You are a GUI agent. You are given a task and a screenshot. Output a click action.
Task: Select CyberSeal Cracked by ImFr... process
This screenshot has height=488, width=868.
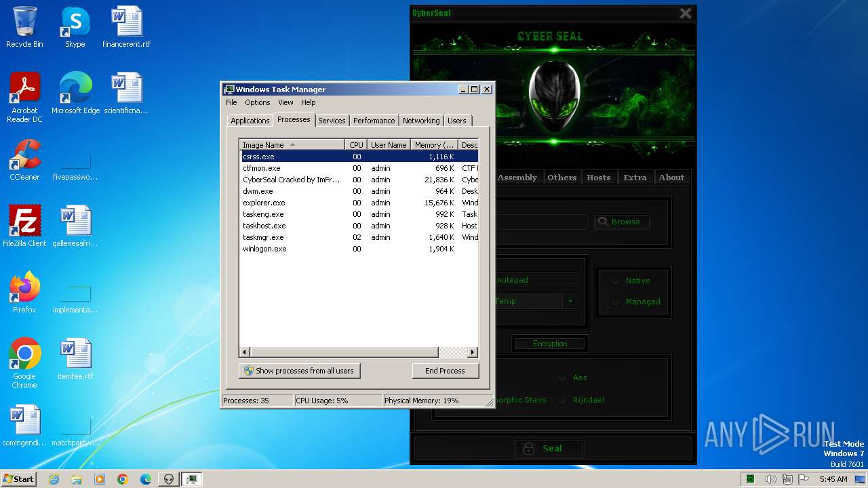point(359,180)
